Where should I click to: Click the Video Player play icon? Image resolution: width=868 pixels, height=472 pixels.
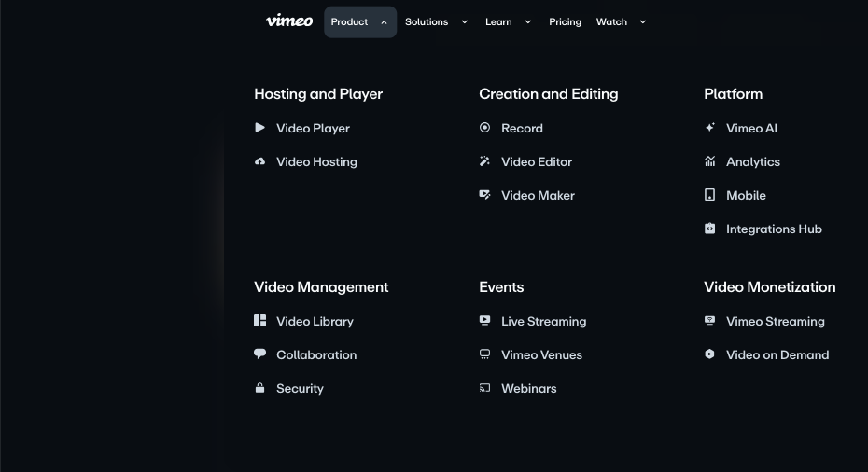coord(259,127)
